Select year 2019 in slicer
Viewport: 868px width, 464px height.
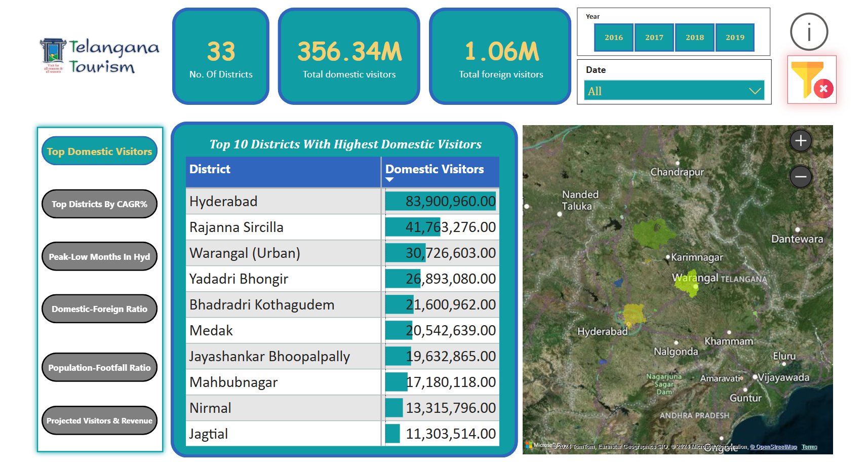coord(735,37)
